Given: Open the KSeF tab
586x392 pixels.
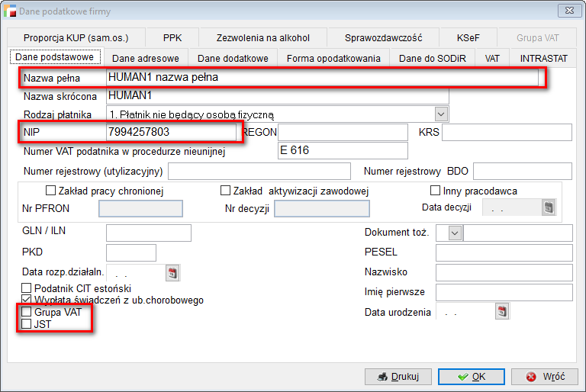Looking at the screenshot, I should (x=468, y=37).
